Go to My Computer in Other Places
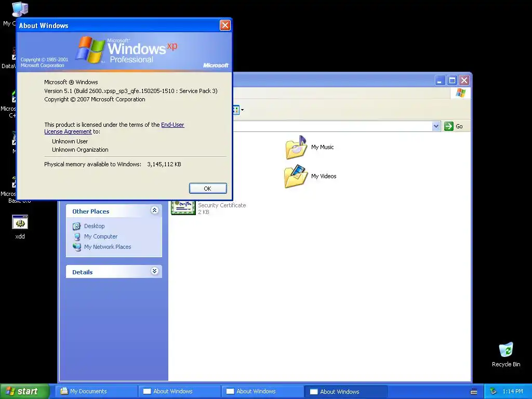 point(101,236)
